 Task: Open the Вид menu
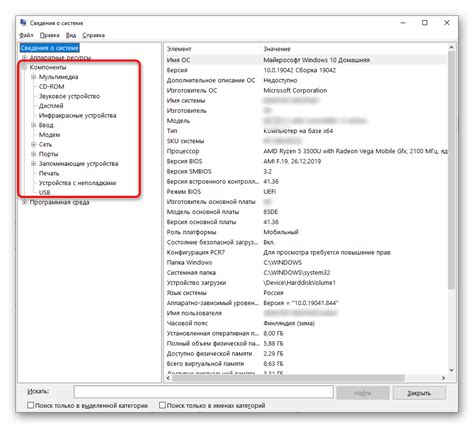pos(71,35)
